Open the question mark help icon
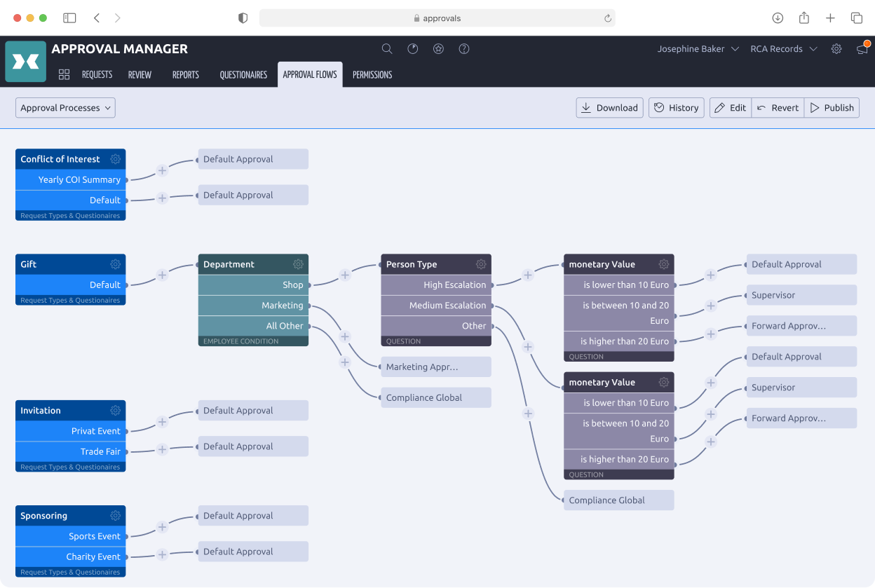 (463, 48)
